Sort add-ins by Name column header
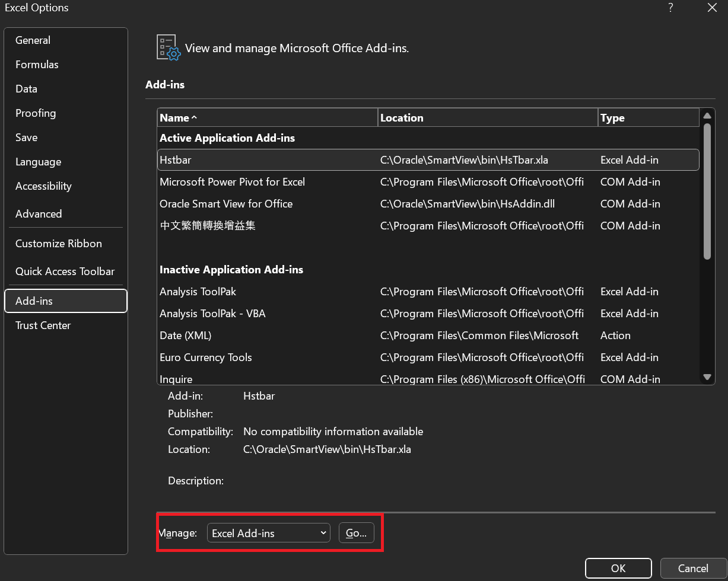This screenshot has height=581, width=728. [x=268, y=118]
